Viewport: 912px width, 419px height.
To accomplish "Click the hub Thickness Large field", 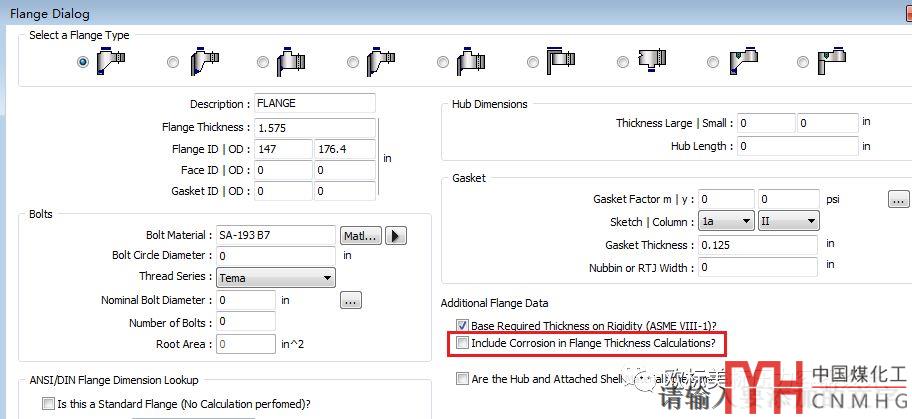I will click(x=766, y=123).
